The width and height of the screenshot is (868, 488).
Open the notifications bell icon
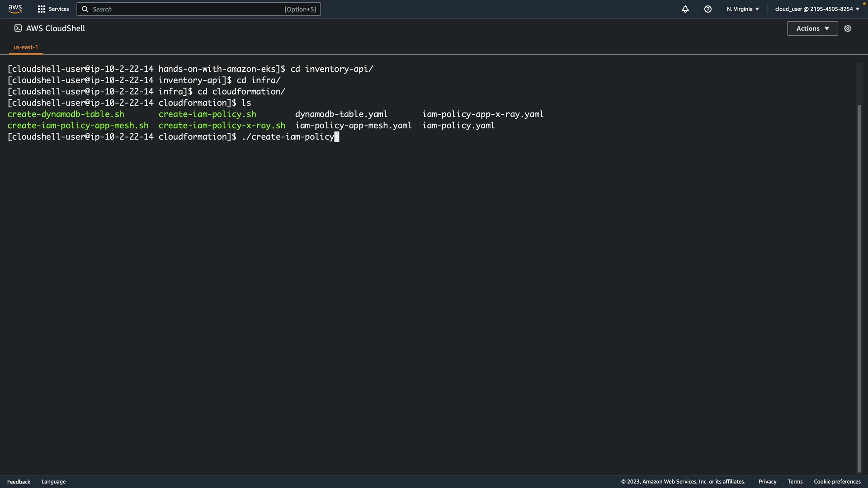click(x=685, y=9)
